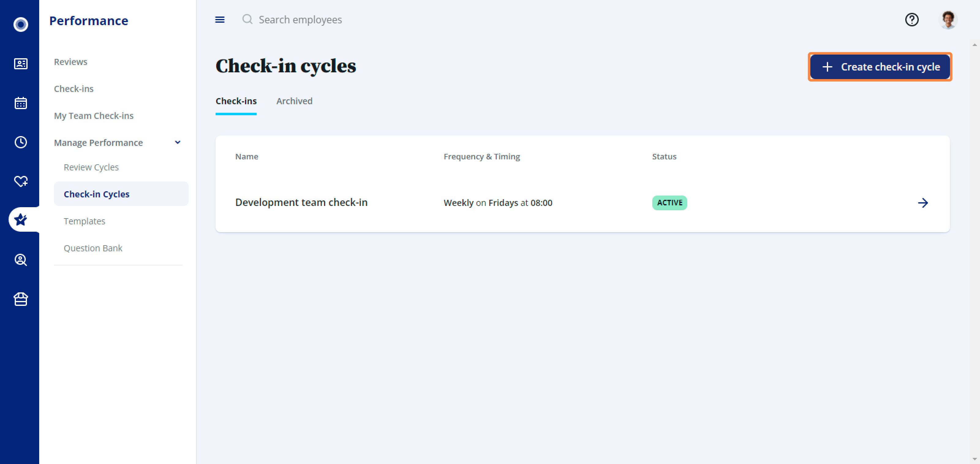Switch to the Archived tab

click(294, 101)
